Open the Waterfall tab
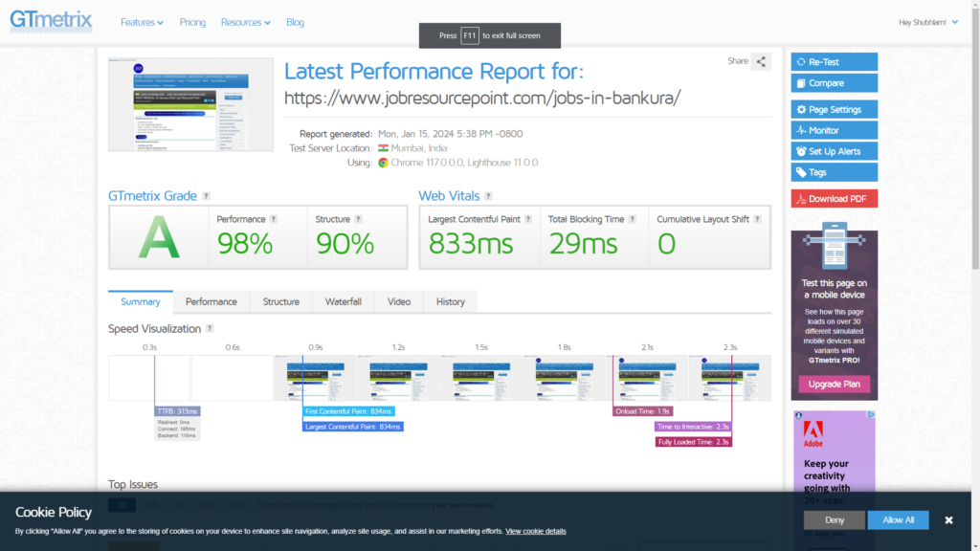This screenshot has height=551, width=980. [344, 301]
